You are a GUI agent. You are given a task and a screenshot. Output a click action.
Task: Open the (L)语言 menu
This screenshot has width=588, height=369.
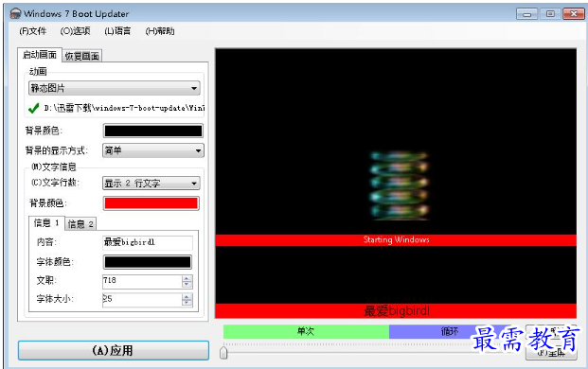click(117, 31)
